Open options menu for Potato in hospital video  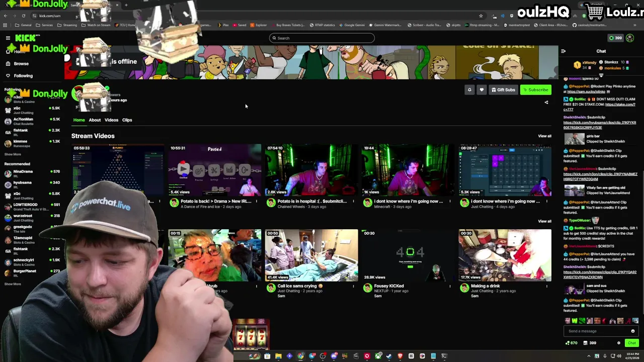click(353, 202)
